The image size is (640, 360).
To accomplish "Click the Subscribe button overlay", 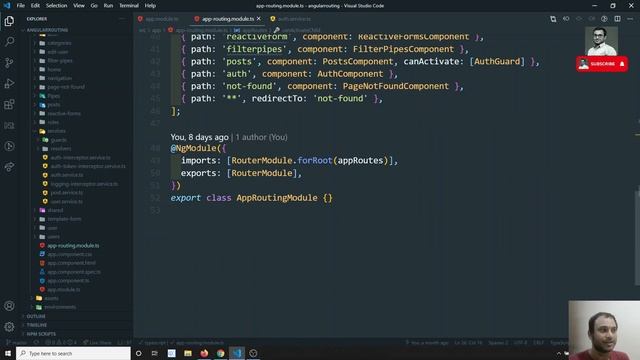I will click(602, 64).
